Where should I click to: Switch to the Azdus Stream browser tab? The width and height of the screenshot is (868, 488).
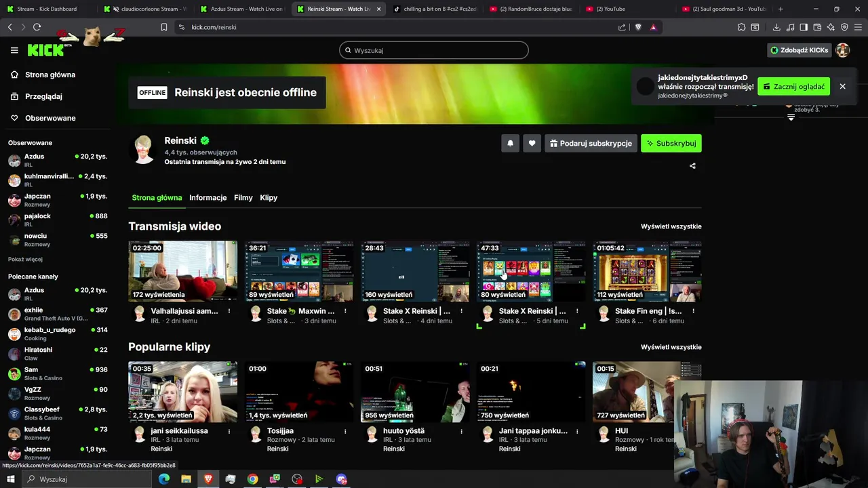click(241, 9)
